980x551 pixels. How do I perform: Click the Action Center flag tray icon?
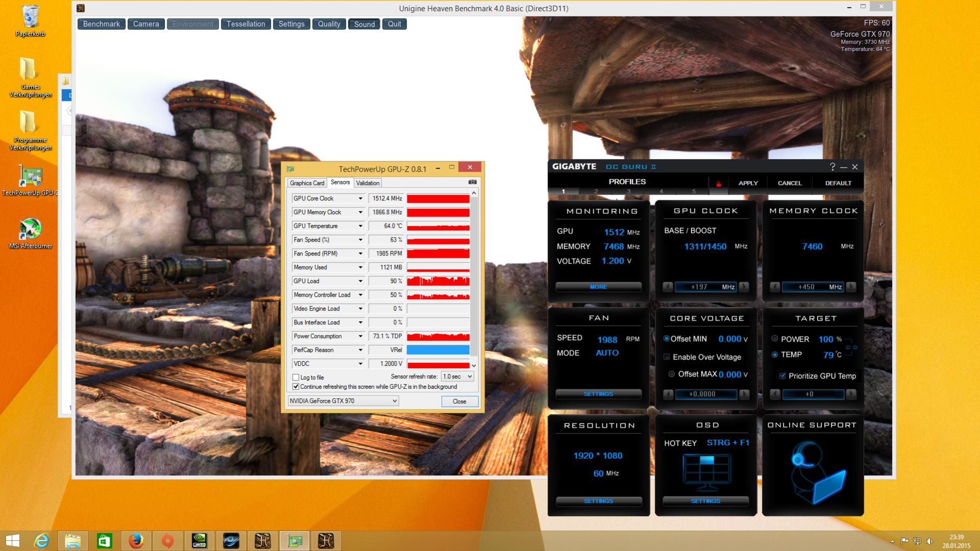(904, 541)
